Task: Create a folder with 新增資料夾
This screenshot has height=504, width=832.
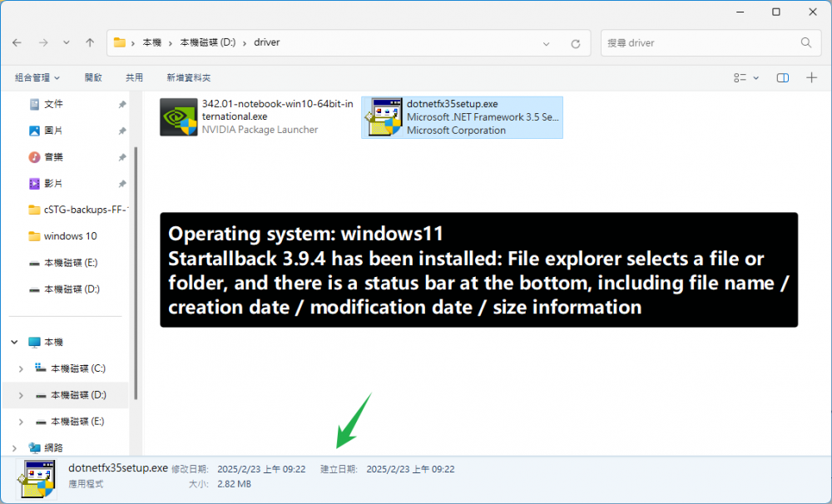Action: coord(188,78)
